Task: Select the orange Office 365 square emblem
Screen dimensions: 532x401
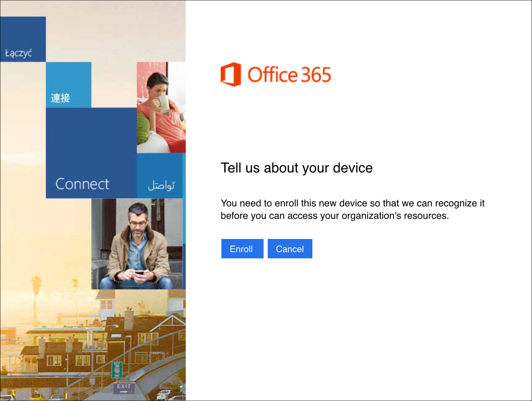Action: point(230,74)
